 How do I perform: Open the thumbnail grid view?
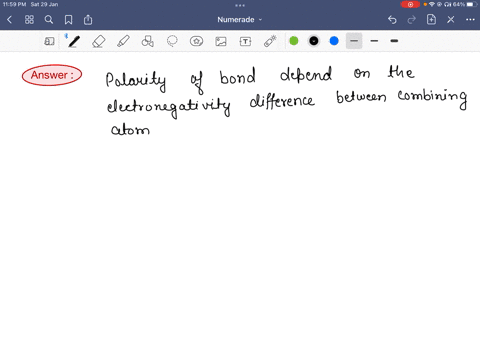[x=29, y=20]
